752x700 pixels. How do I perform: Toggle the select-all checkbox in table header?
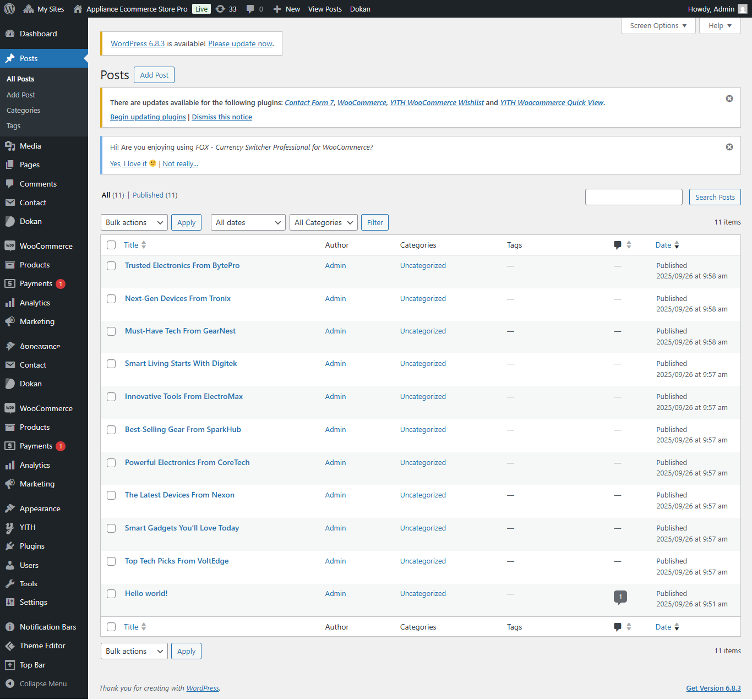pos(111,245)
